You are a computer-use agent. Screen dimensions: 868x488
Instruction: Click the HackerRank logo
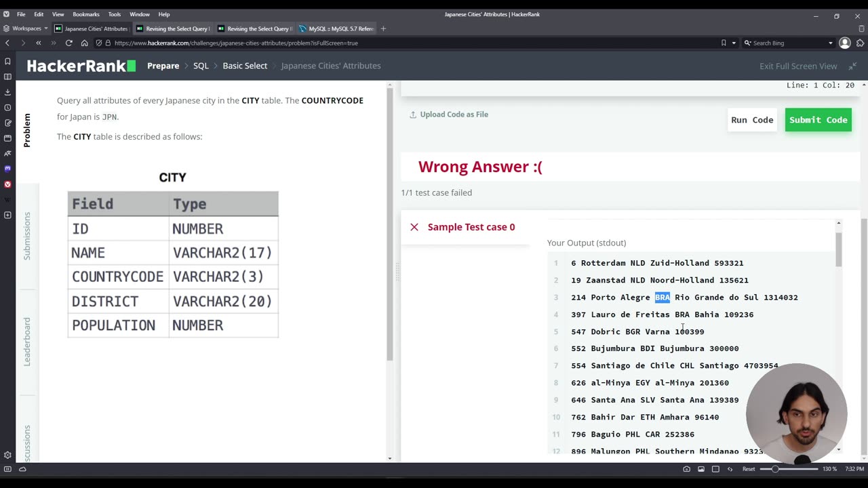(81, 66)
